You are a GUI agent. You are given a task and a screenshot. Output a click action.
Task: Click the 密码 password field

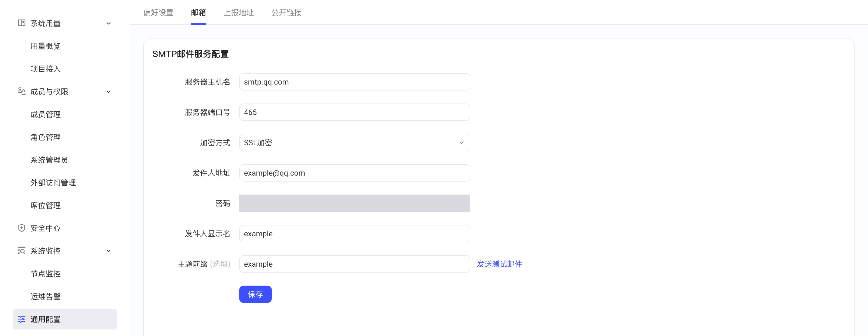click(x=355, y=203)
